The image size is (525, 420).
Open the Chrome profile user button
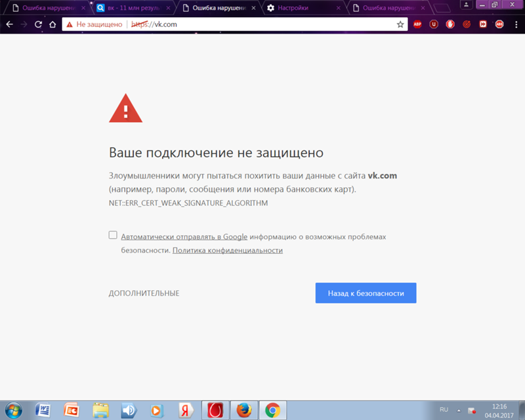pyautogui.click(x=466, y=5)
